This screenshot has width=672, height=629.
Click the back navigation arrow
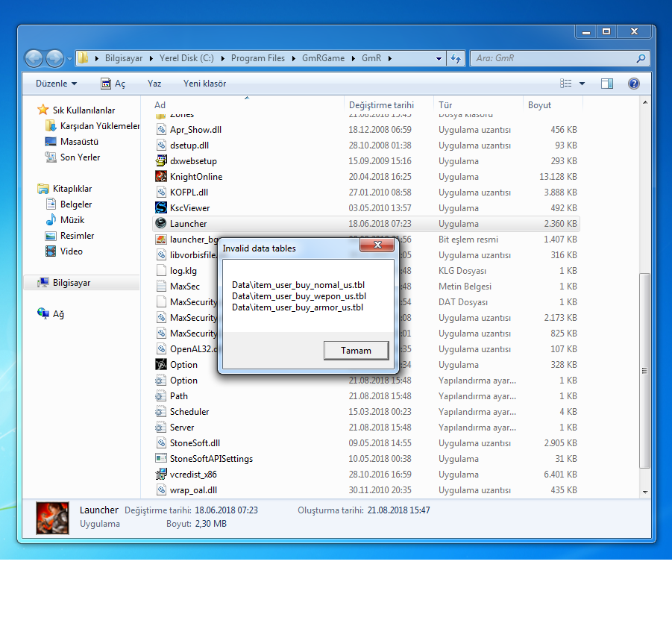pos(34,58)
